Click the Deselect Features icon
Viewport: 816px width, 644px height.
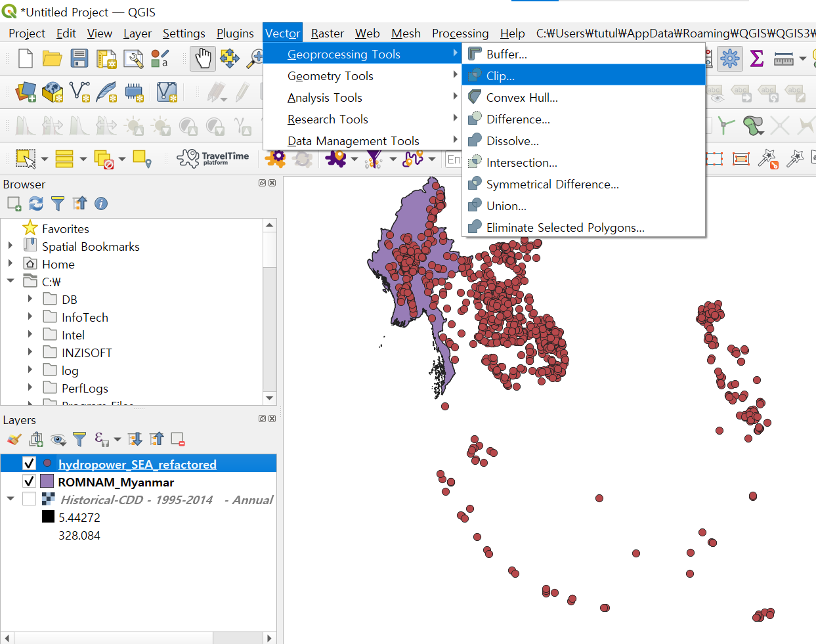pyautogui.click(x=104, y=159)
